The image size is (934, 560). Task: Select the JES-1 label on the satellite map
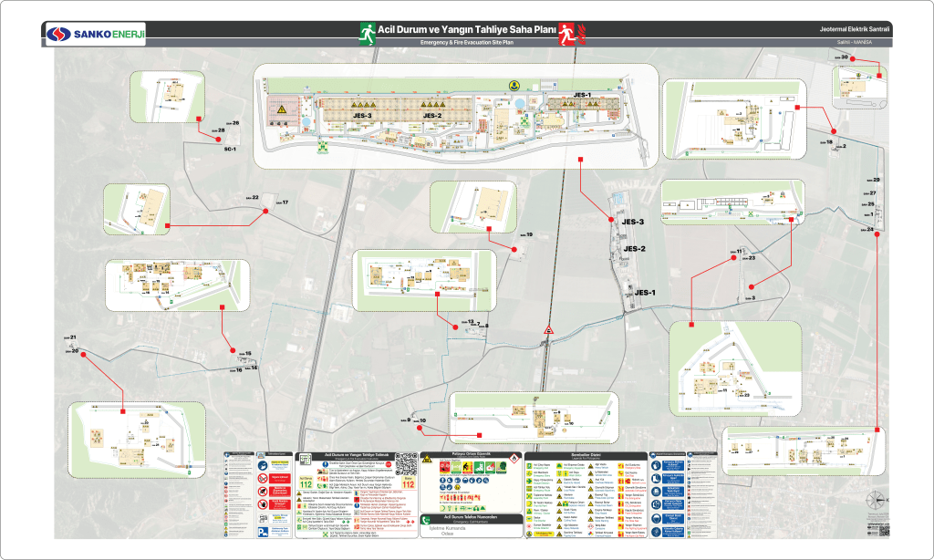(x=646, y=293)
